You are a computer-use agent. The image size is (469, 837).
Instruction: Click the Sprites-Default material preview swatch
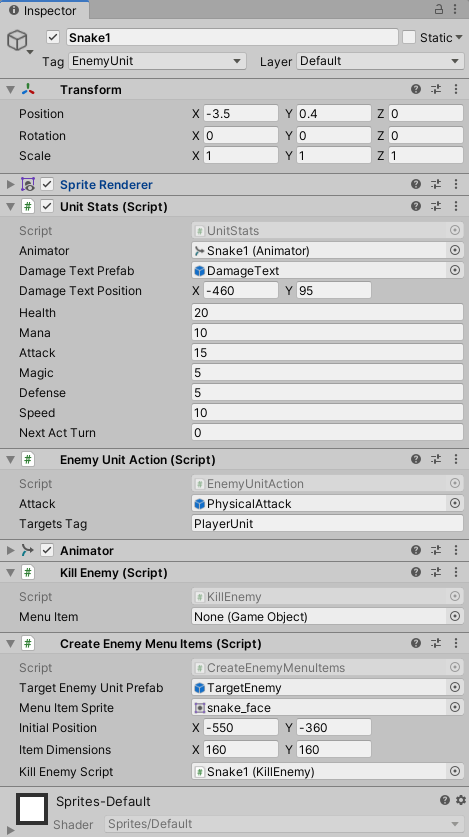(32, 809)
